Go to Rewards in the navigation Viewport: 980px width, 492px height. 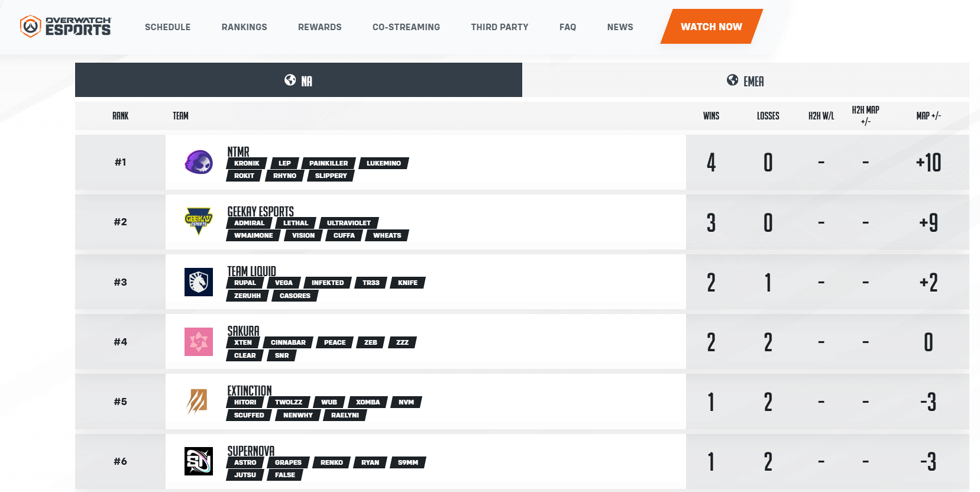pos(320,27)
